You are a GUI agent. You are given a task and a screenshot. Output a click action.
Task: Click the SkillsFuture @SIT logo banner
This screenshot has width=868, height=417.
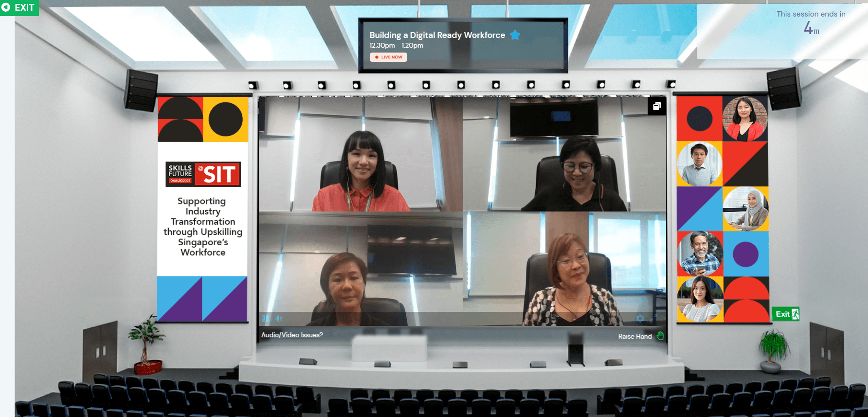(x=203, y=174)
